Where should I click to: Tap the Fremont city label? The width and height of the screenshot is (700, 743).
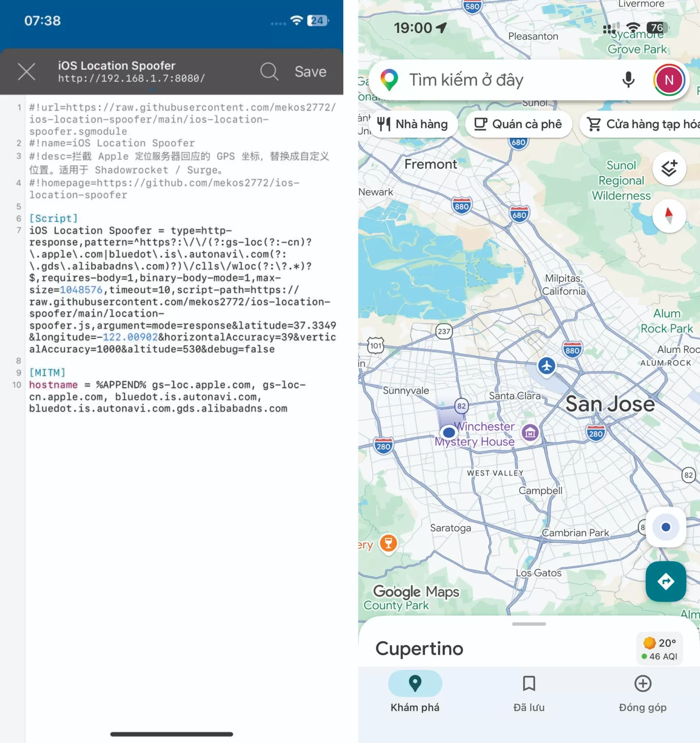pyautogui.click(x=431, y=164)
